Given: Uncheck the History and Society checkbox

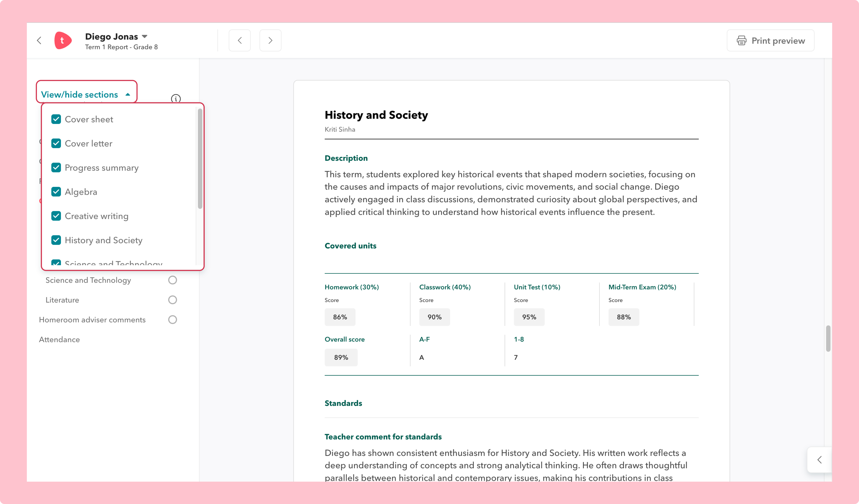Looking at the screenshot, I should [56, 240].
